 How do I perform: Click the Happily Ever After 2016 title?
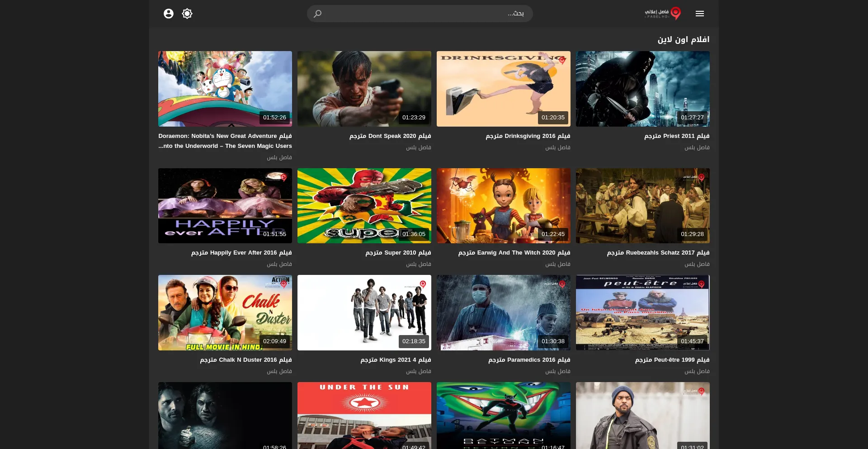241,252
